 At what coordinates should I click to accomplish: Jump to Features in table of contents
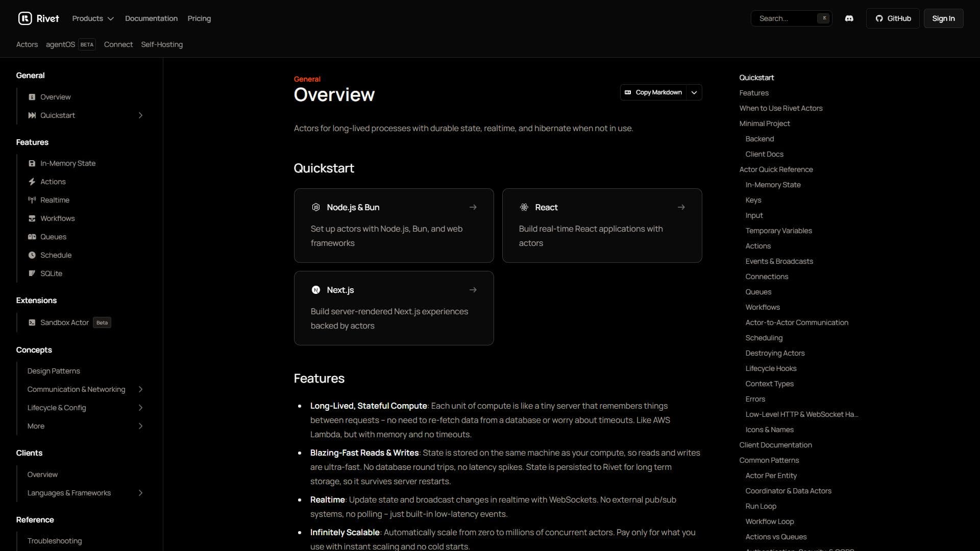pyautogui.click(x=754, y=93)
